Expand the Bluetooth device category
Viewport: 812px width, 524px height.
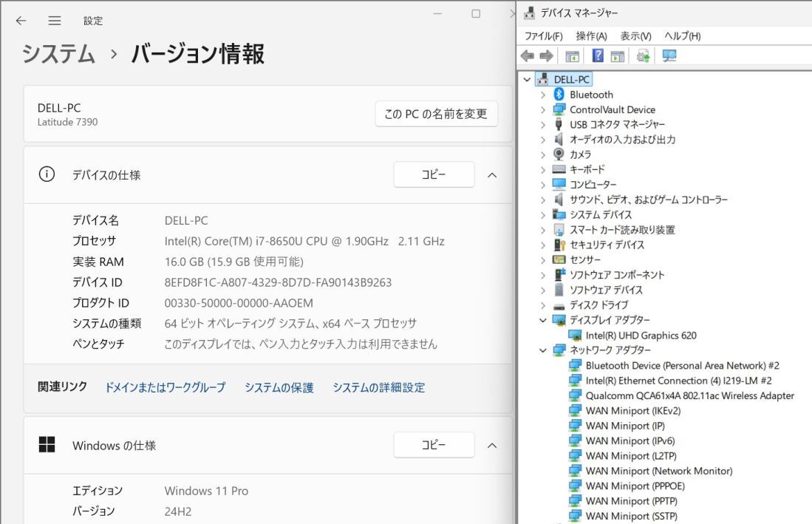click(545, 94)
